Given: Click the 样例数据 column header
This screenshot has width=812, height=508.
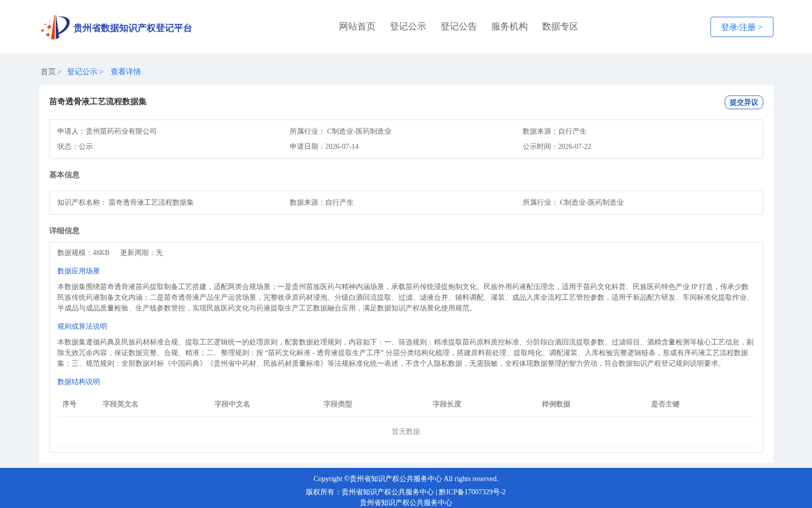Looking at the screenshot, I should pos(556,404).
